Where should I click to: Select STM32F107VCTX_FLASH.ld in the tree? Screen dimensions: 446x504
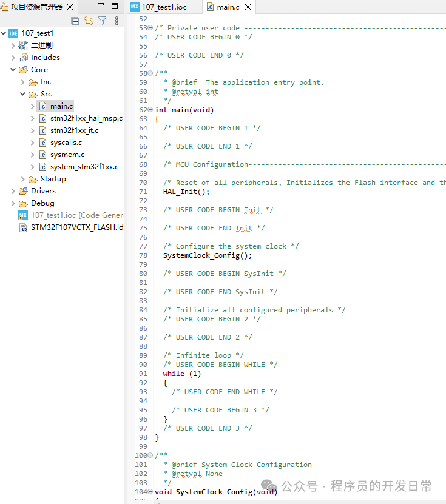[77, 227]
